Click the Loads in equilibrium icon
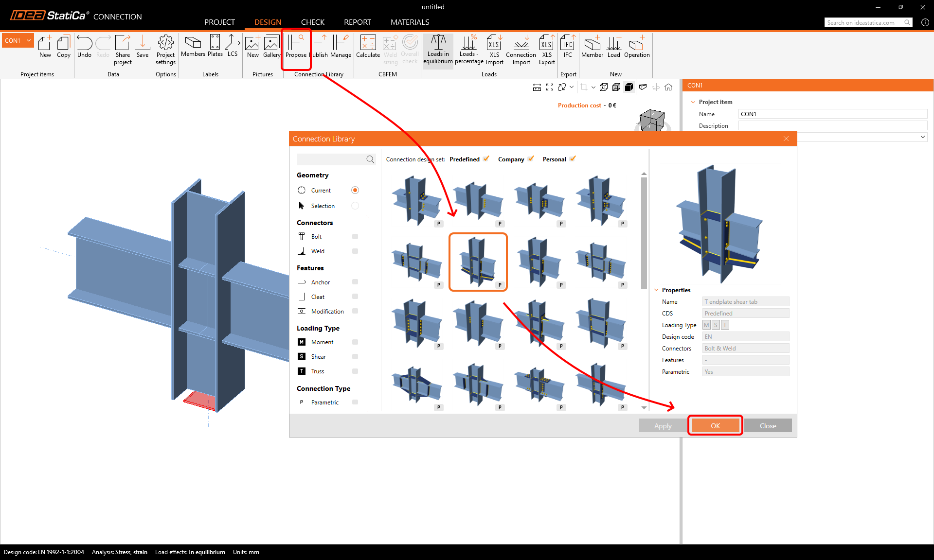The image size is (934, 560). 438,49
